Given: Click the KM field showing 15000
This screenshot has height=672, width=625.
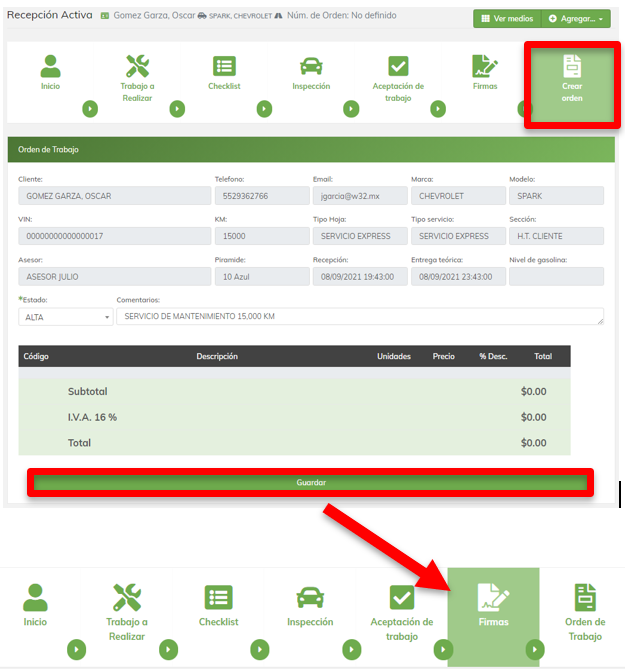Looking at the screenshot, I should 259,236.
